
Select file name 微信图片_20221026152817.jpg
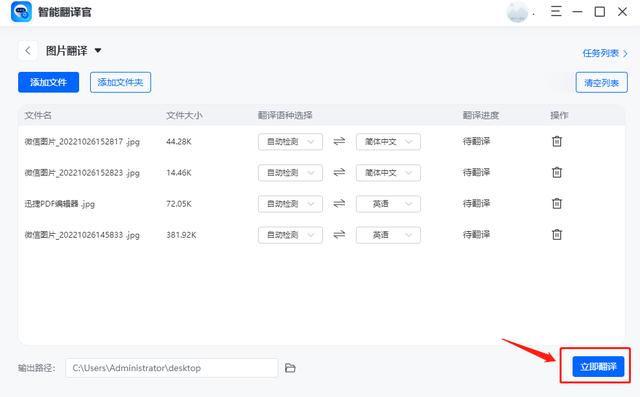point(82,142)
